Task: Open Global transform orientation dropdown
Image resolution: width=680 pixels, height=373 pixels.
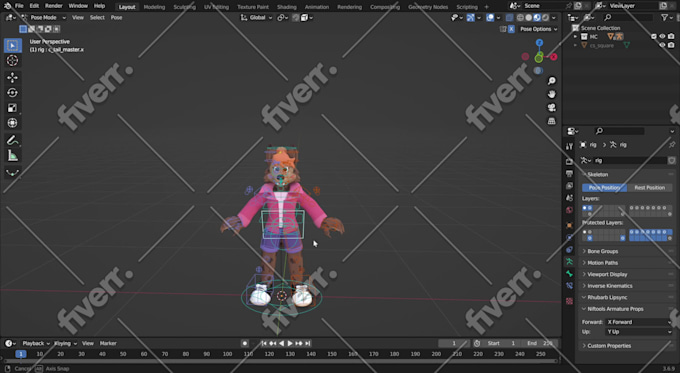Action: click(x=257, y=18)
